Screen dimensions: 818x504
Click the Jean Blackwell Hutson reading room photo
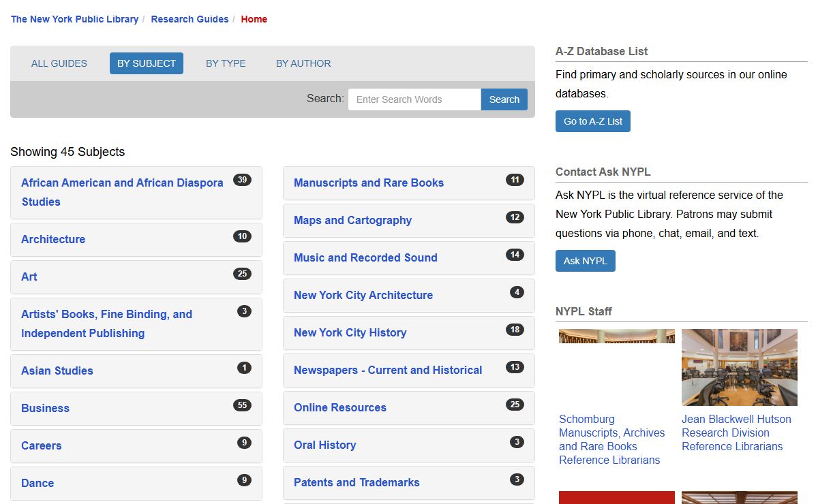[740, 368]
